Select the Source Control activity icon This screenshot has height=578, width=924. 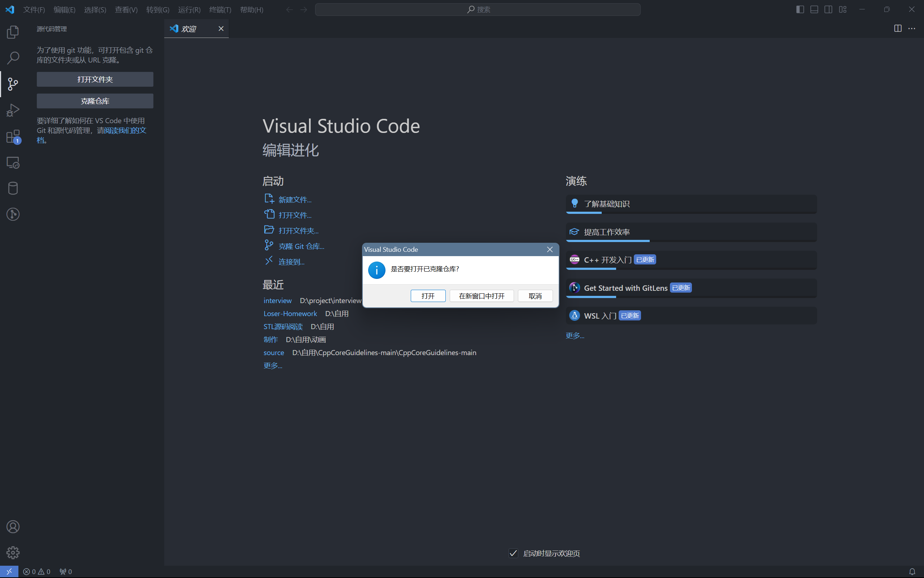(13, 84)
